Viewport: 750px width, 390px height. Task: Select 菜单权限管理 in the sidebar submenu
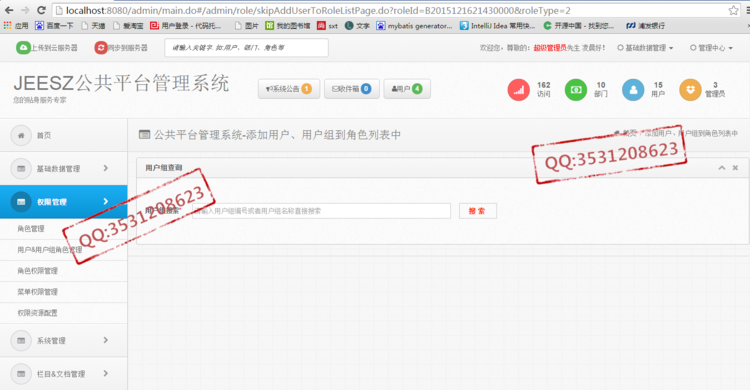64,292
